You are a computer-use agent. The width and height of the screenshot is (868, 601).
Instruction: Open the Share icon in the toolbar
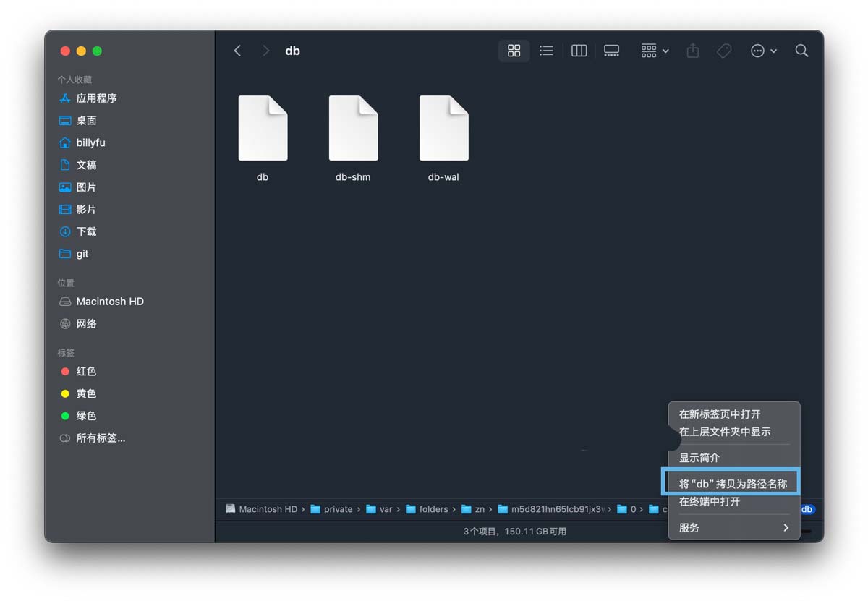692,51
